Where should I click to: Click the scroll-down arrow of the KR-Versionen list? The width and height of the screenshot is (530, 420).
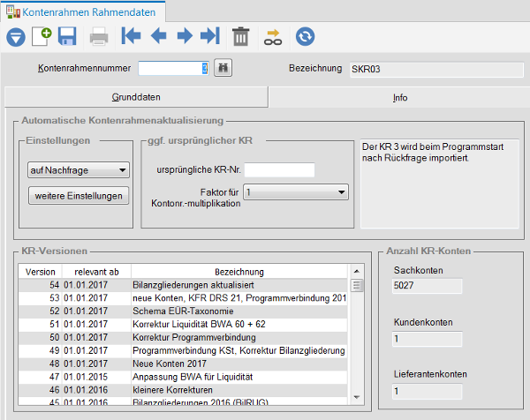(x=356, y=397)
